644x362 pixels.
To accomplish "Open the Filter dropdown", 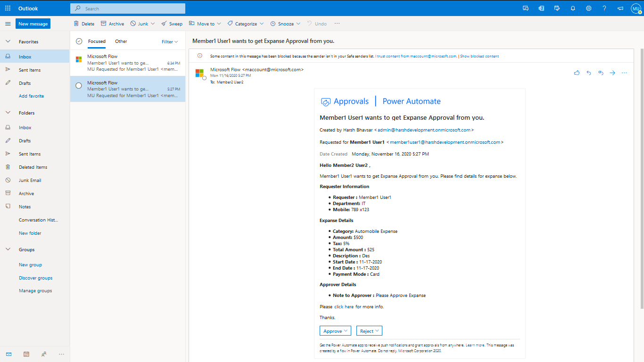I will [x=170, y=41].
